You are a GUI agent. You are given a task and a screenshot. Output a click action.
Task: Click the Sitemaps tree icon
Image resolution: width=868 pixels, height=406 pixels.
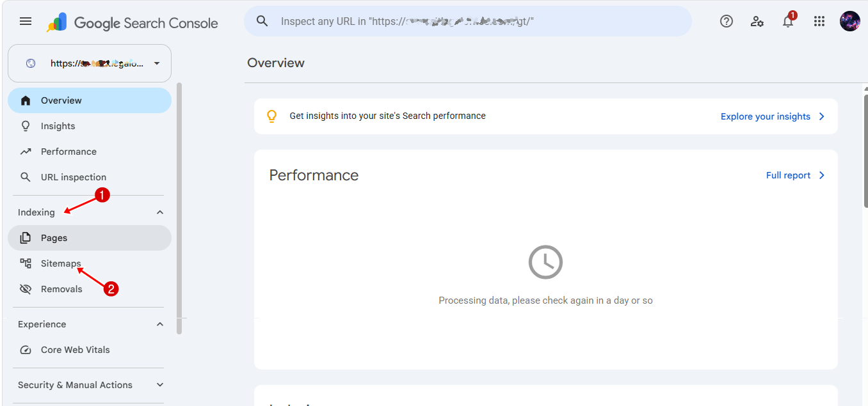tap(26, 263)
